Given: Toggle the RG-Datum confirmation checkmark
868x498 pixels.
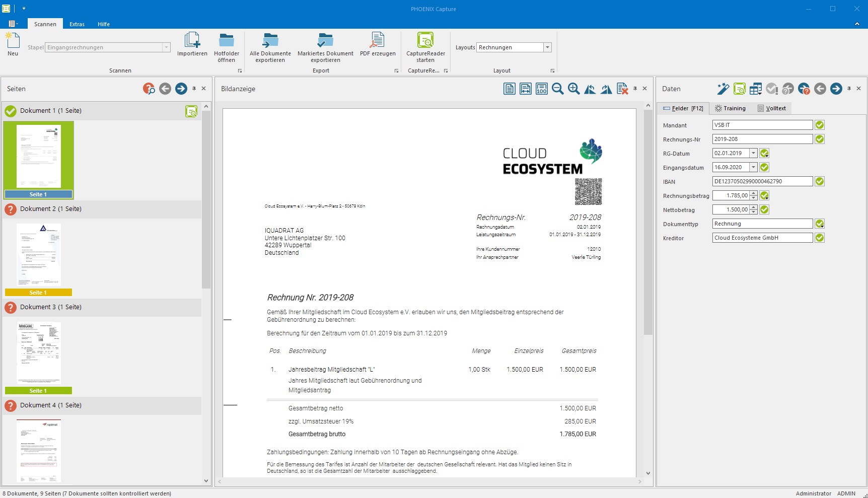Looking at the screenshot, I should 764,153.
